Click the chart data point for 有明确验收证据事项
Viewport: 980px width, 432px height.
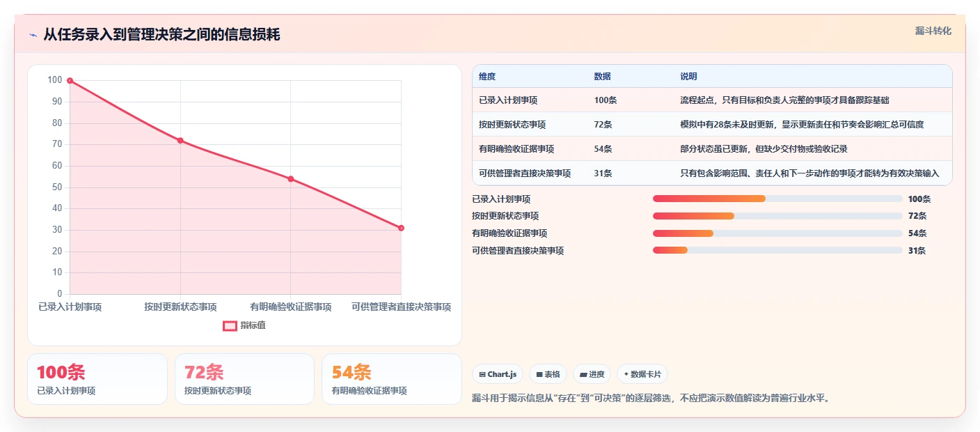pyautogui.click(x=291, y=179)
